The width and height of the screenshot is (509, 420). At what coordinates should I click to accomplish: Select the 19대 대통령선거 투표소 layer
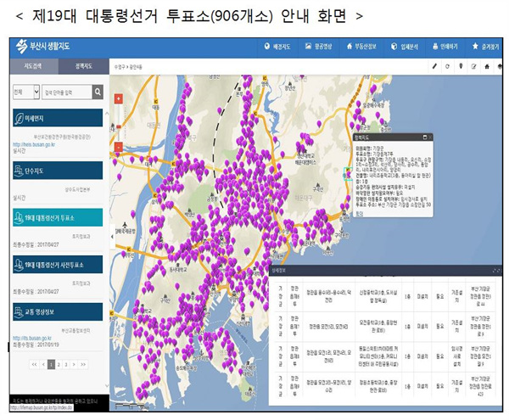tap(58, 217)
